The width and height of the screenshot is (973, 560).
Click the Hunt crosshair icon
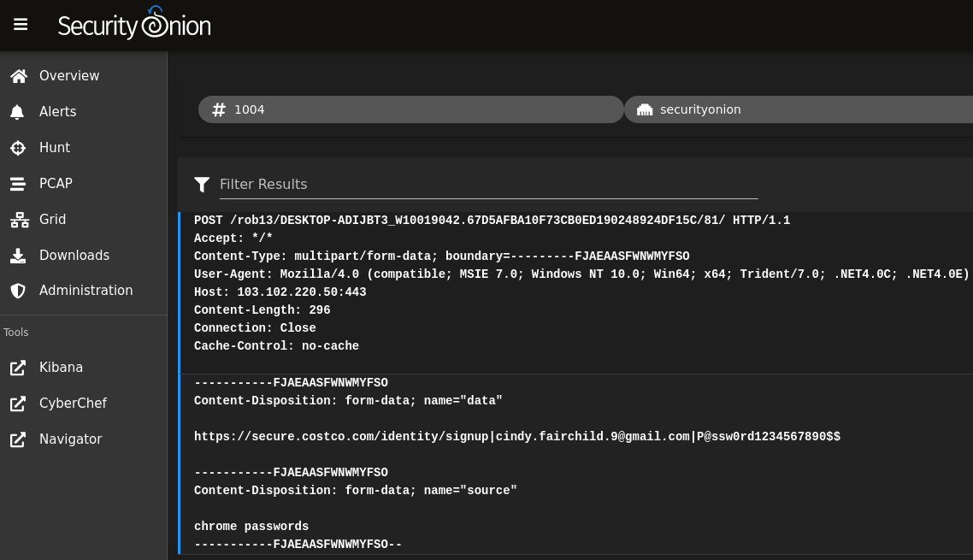(x=18, y=148)
